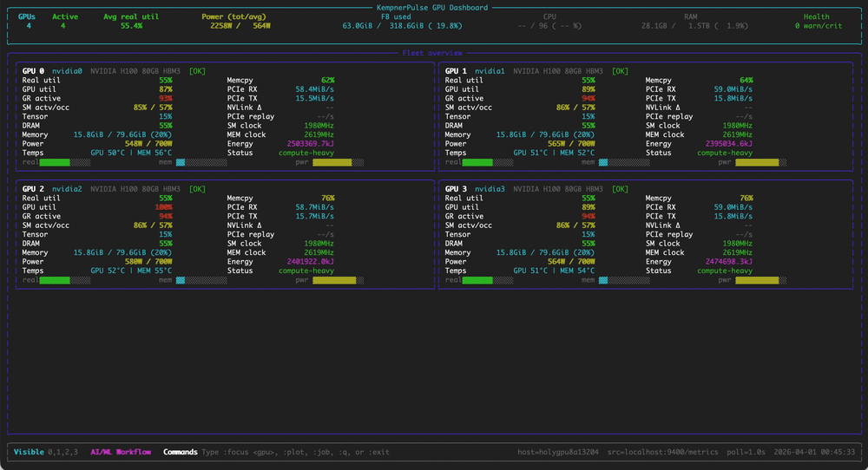Click the GPU 3 [OK] status badge
Image resolution: width=868 pixels, height=470 pixels.
(620, 188)
